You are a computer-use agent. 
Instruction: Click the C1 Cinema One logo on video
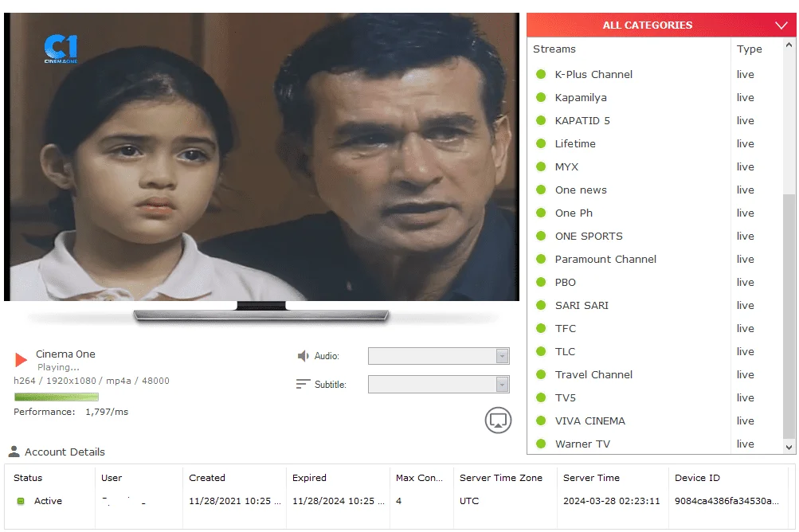61,49
